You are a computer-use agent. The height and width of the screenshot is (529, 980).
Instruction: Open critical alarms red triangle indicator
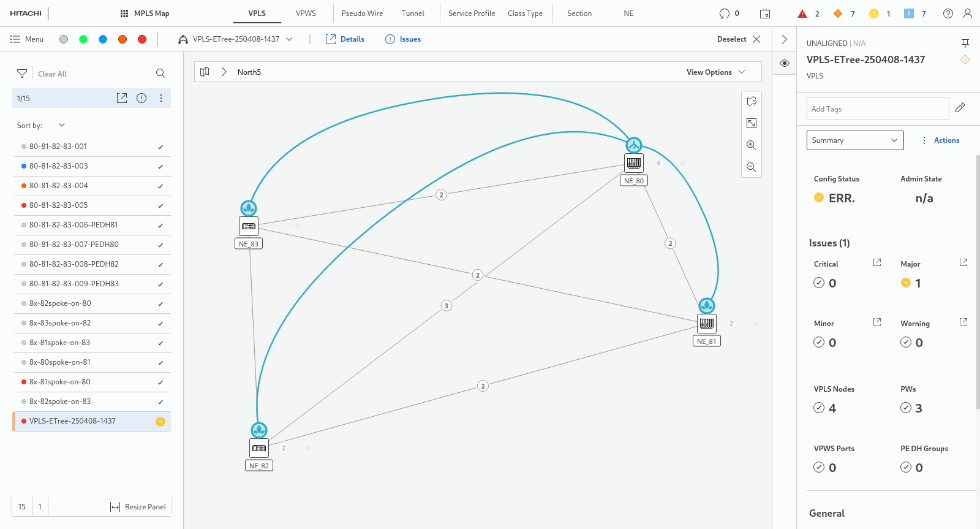(802, 13)
